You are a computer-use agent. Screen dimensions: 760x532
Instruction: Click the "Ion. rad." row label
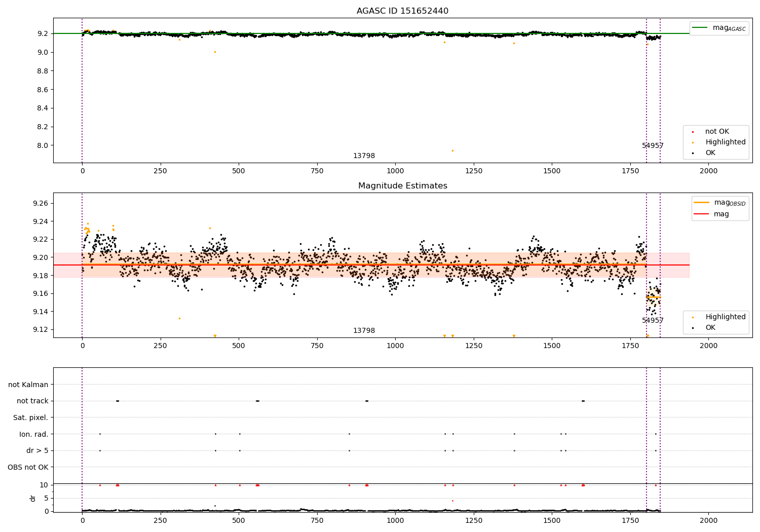pyautogui.click(x=34, y=434)
